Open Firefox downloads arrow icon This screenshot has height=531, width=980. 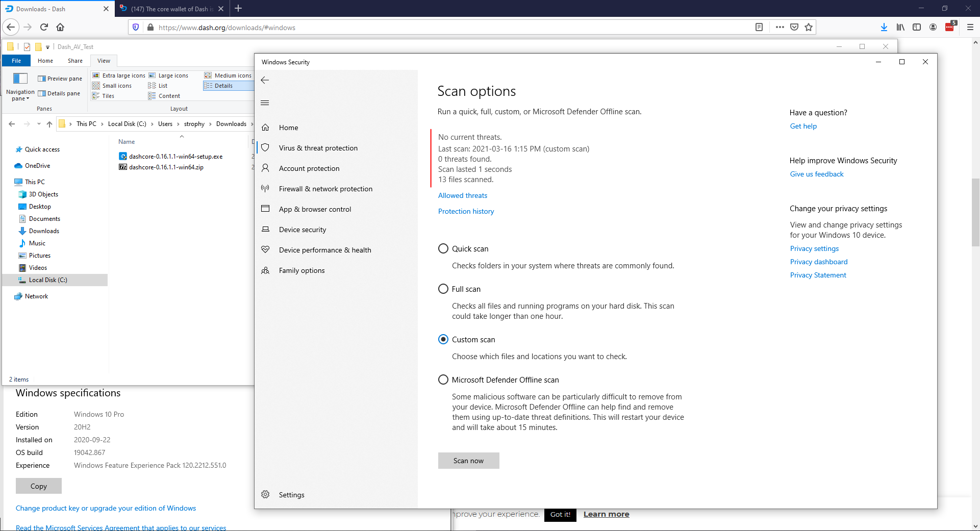tap(884, 27)
